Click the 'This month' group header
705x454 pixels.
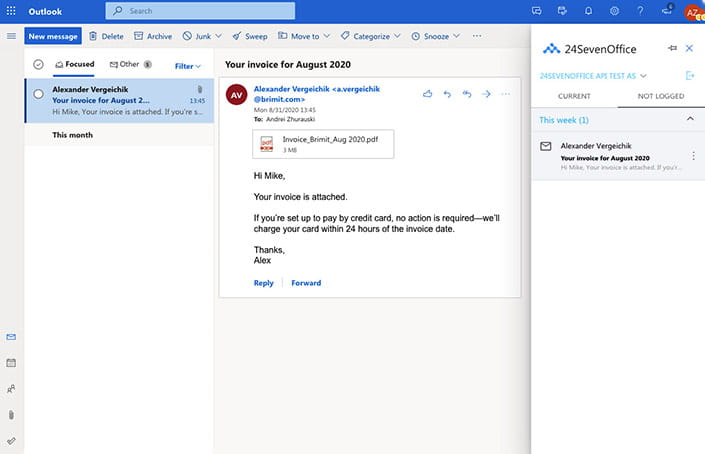72,135
